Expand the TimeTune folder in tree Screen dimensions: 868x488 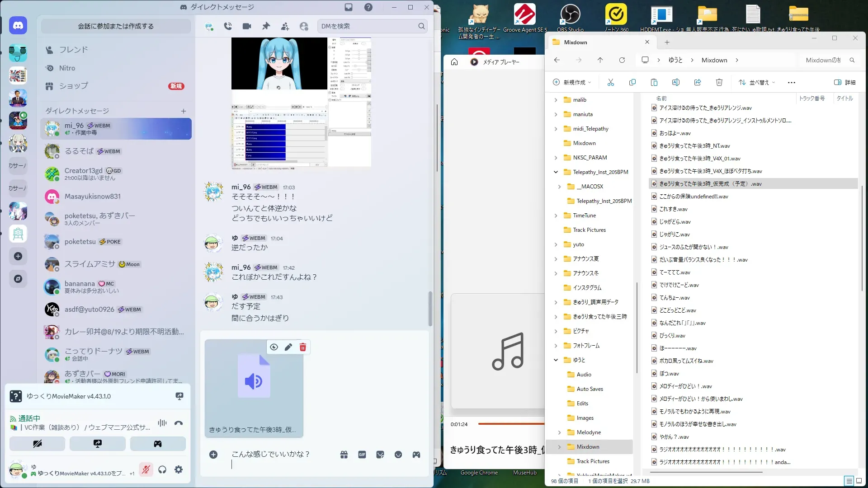pyautogui.click(x=556, y=216)
